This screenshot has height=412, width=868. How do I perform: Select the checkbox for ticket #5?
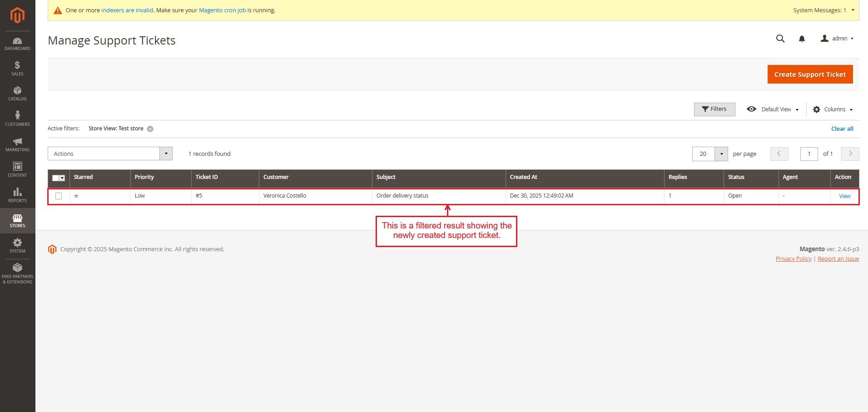pyautogui.click(x=59, y=196)
